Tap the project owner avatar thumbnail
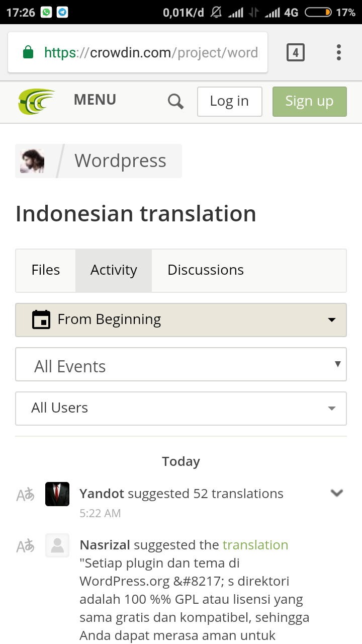 point(32,161)
